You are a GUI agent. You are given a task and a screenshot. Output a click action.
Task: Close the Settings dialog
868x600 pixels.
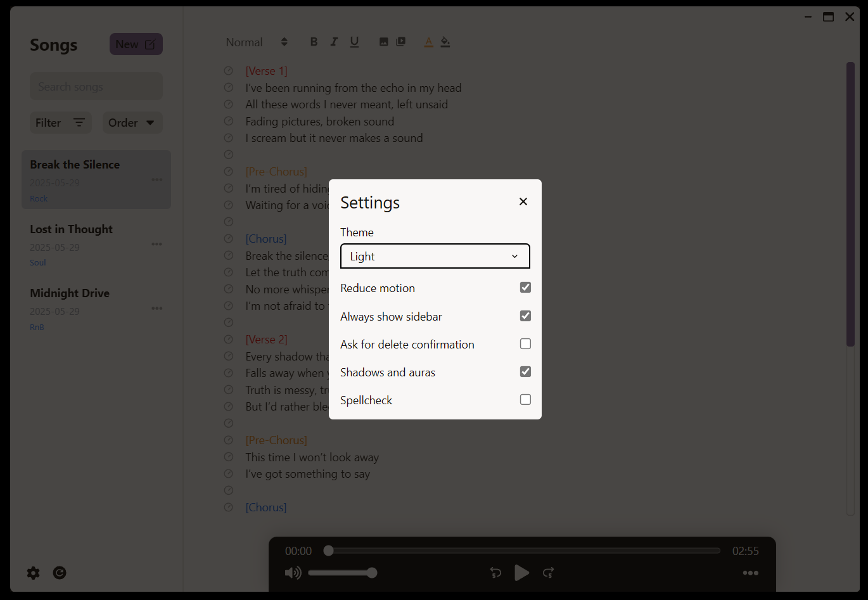click(523, 201)
